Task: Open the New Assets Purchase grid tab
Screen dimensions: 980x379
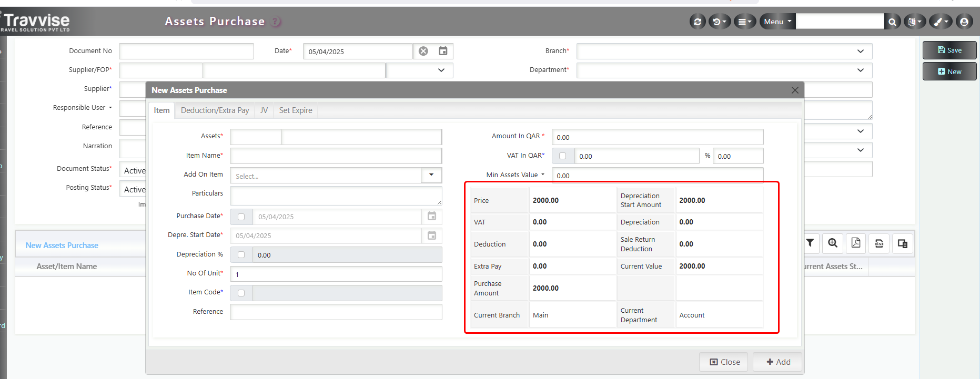Action: point(62,245)
